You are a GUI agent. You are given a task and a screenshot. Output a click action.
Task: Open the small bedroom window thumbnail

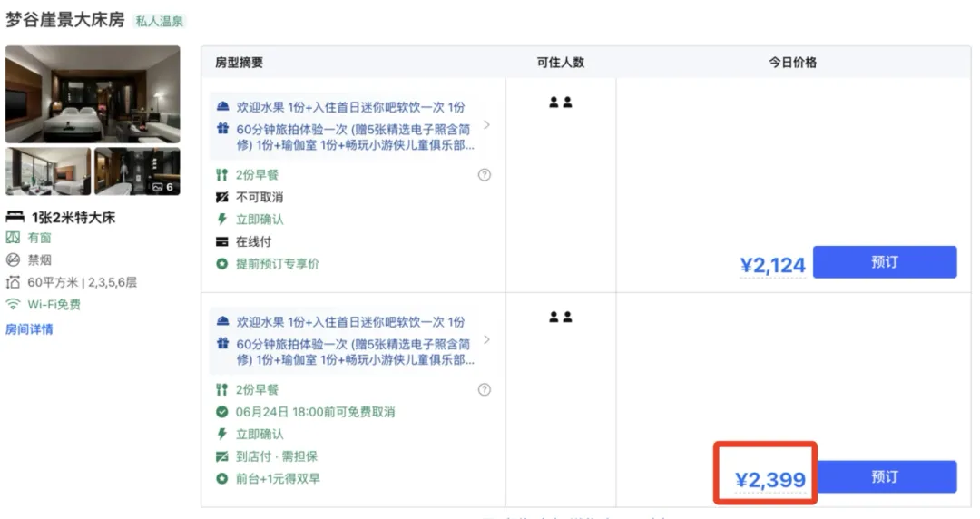[48, 171]
